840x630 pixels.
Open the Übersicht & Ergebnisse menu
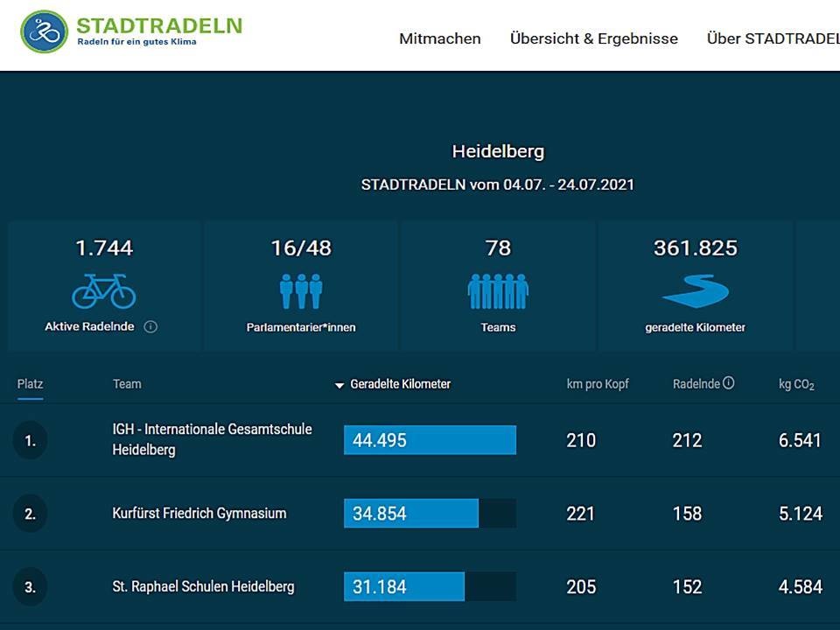tap(593, 38)
